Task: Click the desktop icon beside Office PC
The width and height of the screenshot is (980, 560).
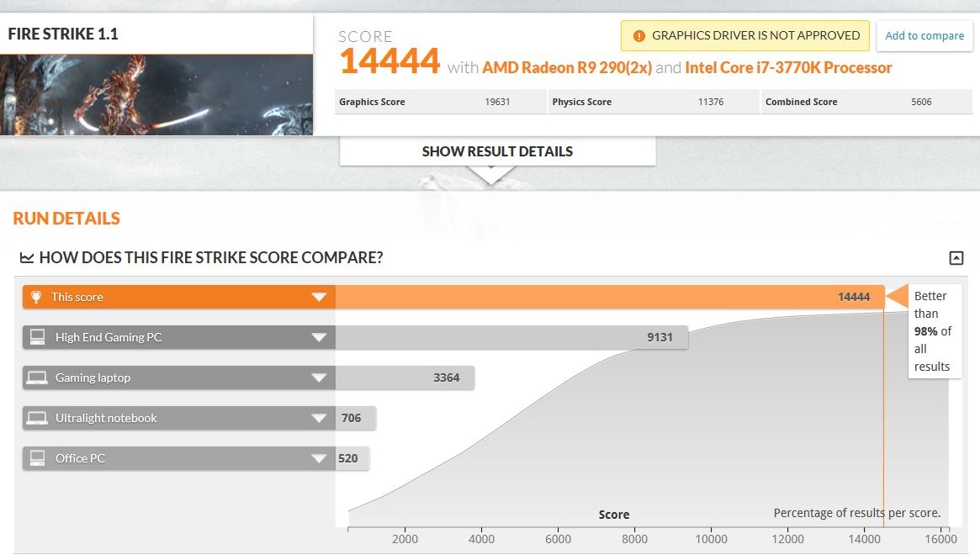Action: pyautogui.click(x=38, y=458)
